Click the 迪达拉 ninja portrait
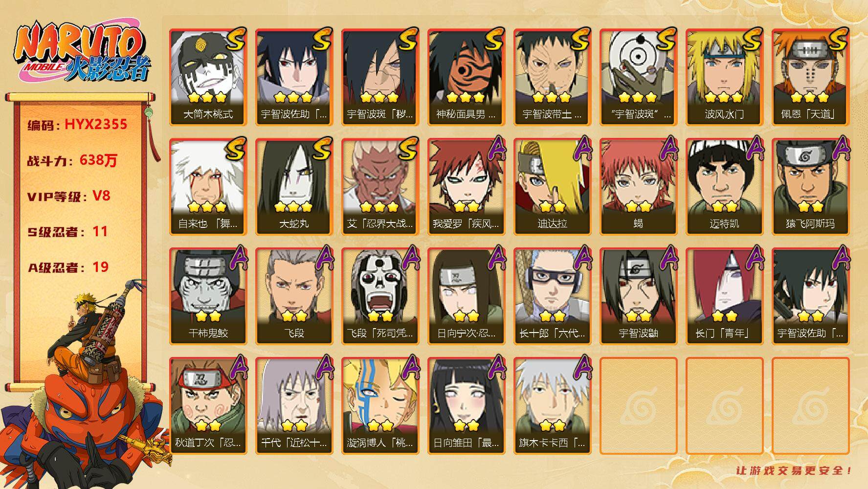The image size is (868, 489). click(x=553, y=187)
